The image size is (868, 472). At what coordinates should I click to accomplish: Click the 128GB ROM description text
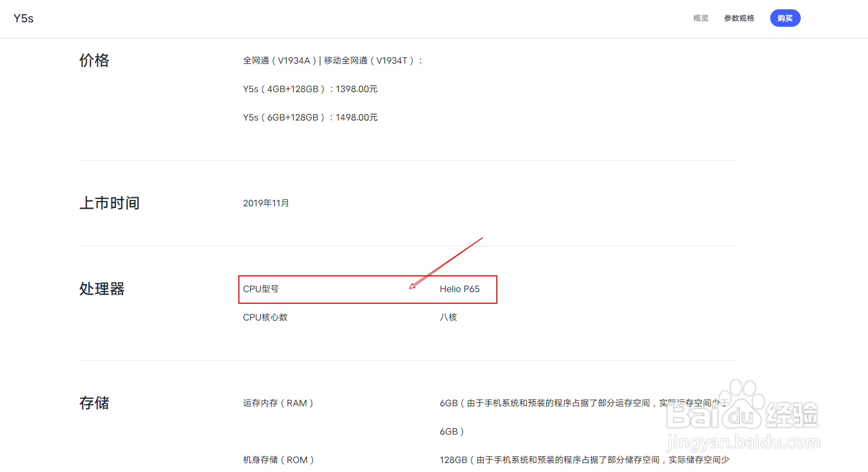pos(584,460)
